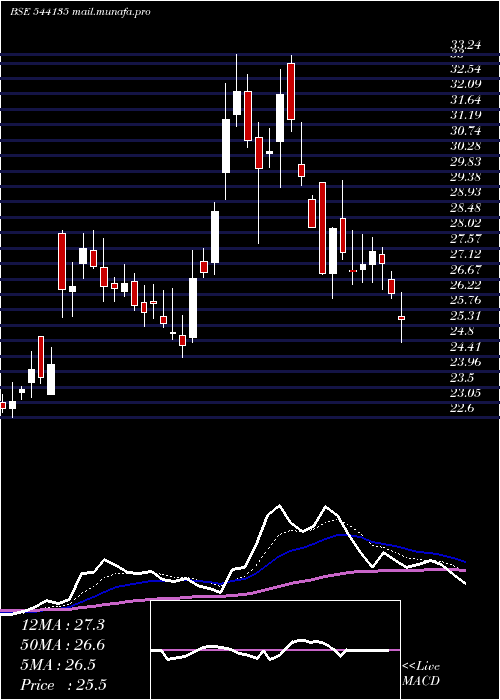Click the 22.6 price axis label
The image size is (500, 700).
(x=462, y=408)
